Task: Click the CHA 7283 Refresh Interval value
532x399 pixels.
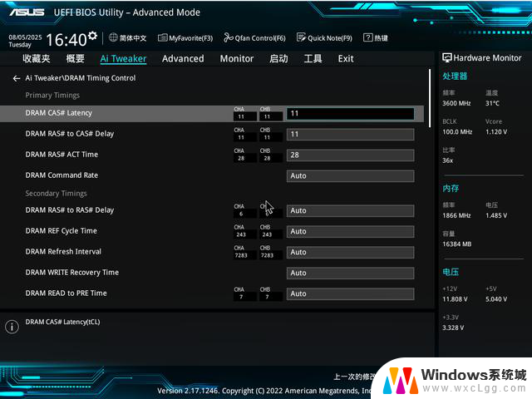Action: [x=241, y=255]
